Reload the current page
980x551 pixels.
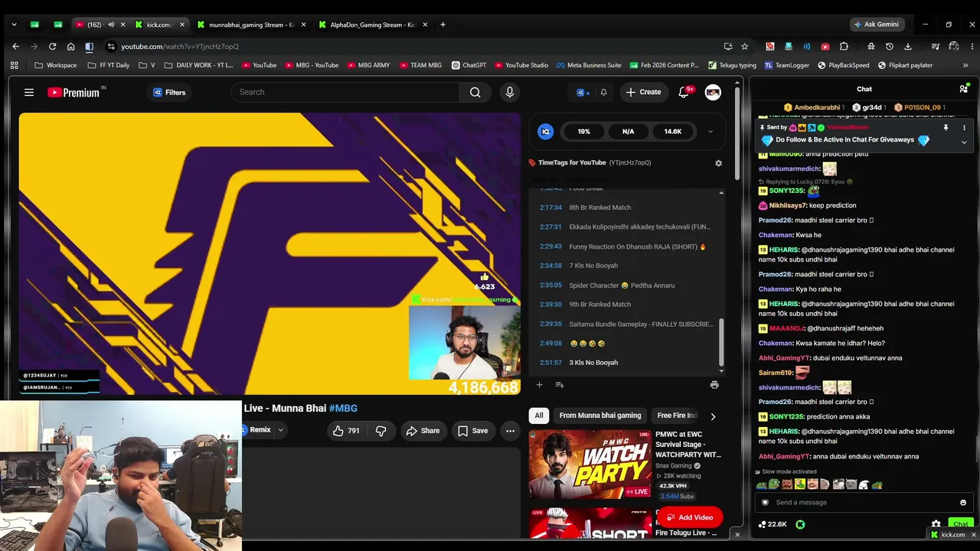pos(53,47)
